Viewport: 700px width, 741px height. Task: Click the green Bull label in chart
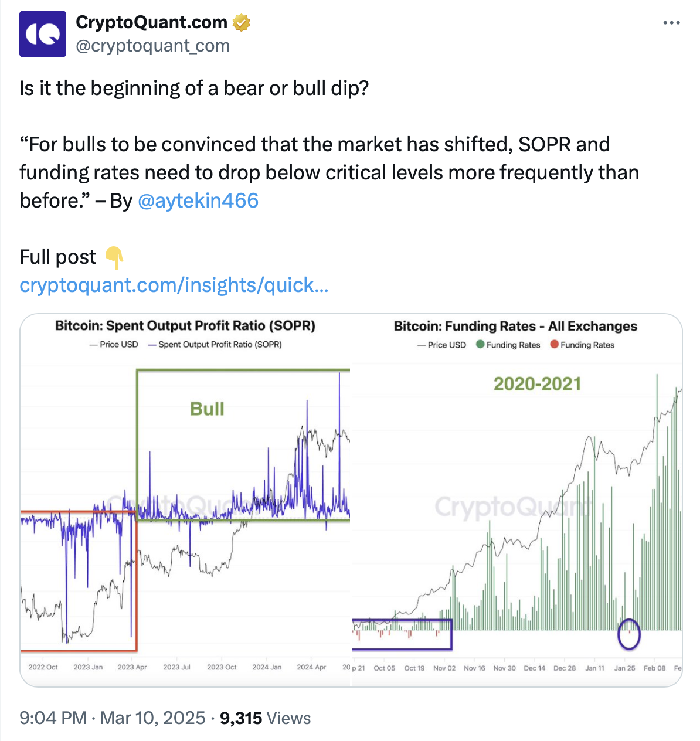coord(207,409)
